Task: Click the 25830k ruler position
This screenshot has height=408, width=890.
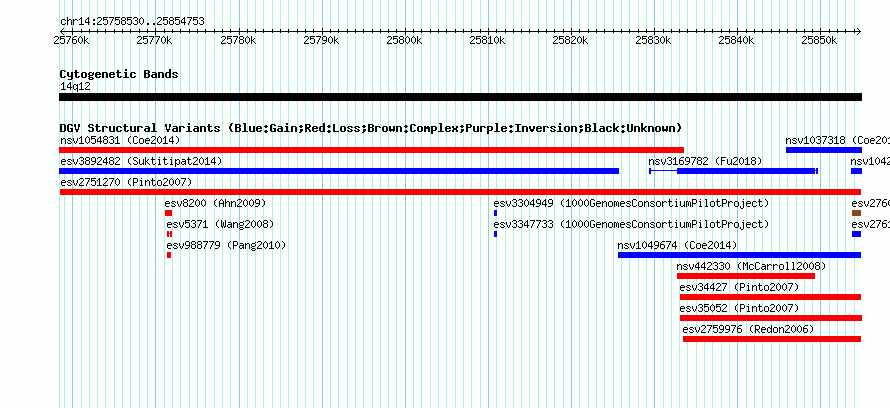Action: click(653, 40)
